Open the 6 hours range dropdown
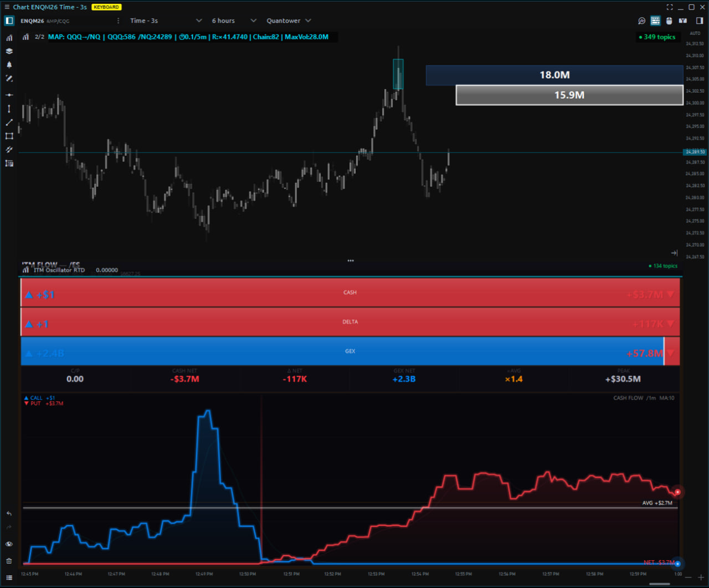The image size is (709, 588). pyautogui.click(x=234, y=21)
